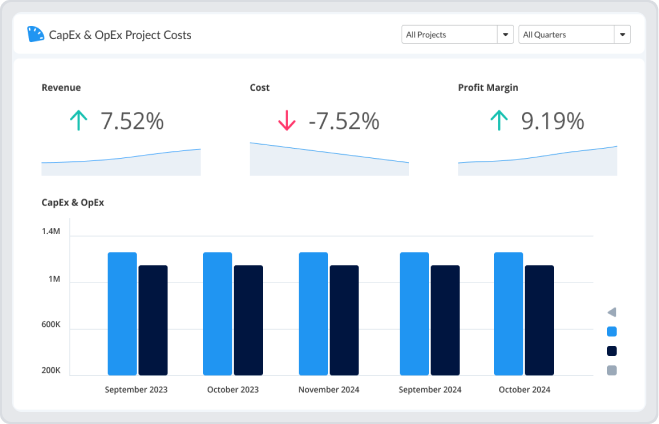Click the green up arrow under Profit Margin

[x=498, y=122]
